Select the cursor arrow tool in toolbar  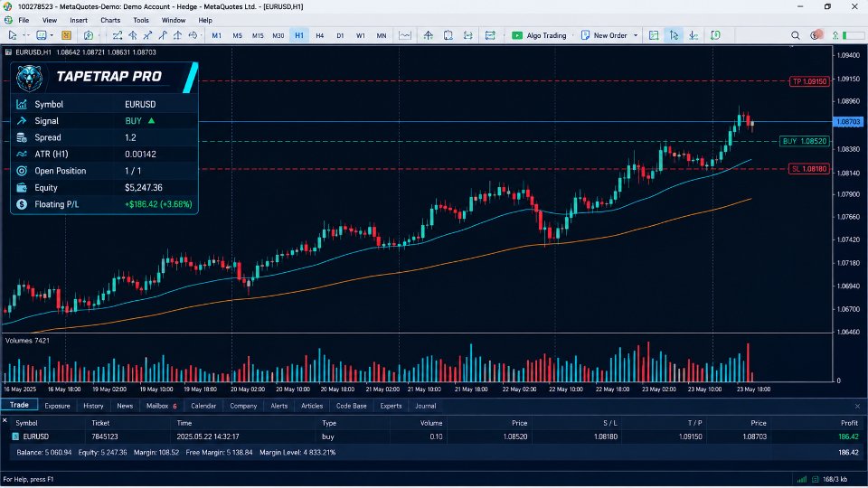point(12,35)
